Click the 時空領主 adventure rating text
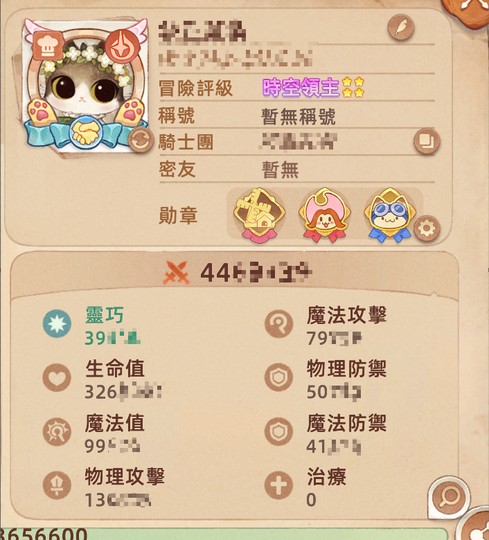This screenshot has height=540, width=489. click(302, 88)
